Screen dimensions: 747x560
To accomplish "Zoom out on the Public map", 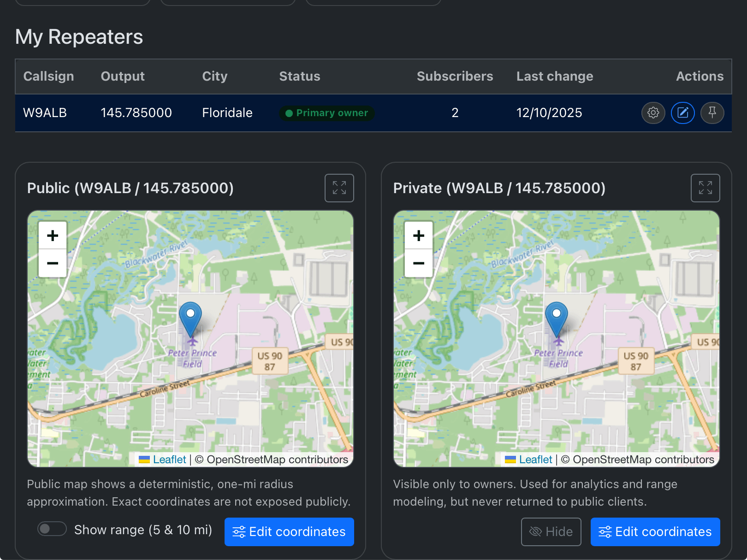I will [53, 263].
